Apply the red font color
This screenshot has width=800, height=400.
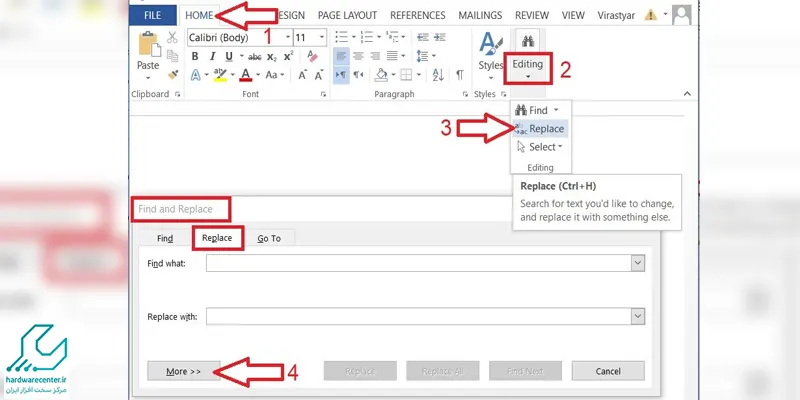246,75
